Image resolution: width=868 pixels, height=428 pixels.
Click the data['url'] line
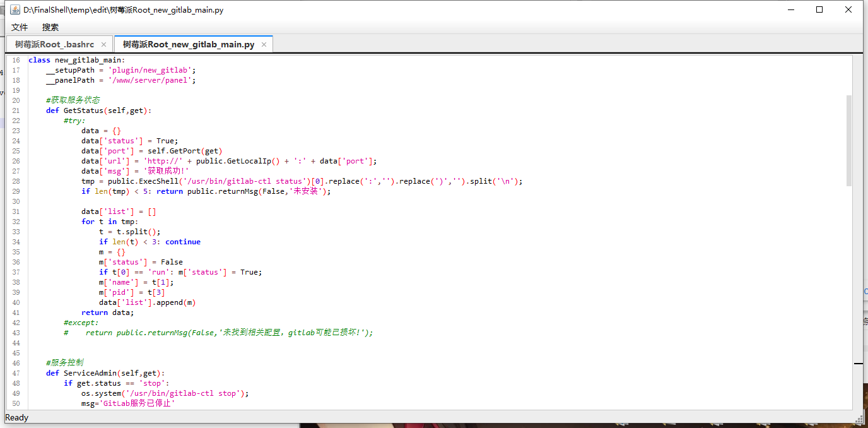coord(229,161)
